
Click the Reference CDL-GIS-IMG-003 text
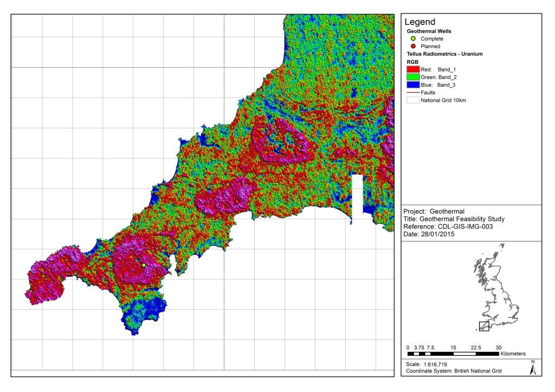pyautogui.click(x=448, y=226)
